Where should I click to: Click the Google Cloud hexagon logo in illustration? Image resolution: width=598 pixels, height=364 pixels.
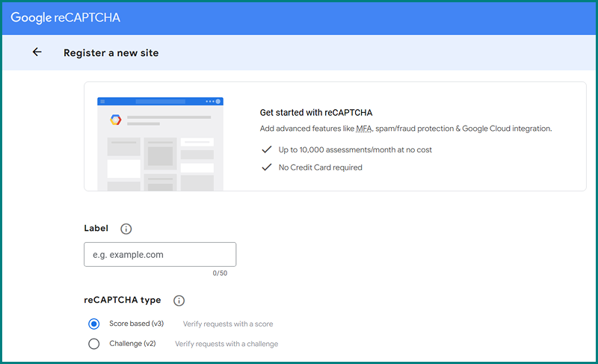point(116,120)
